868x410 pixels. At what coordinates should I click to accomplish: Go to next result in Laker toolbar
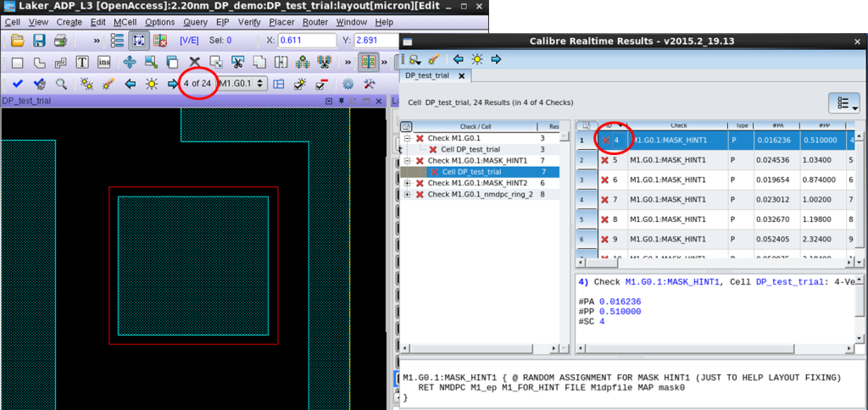coord(173,84)
